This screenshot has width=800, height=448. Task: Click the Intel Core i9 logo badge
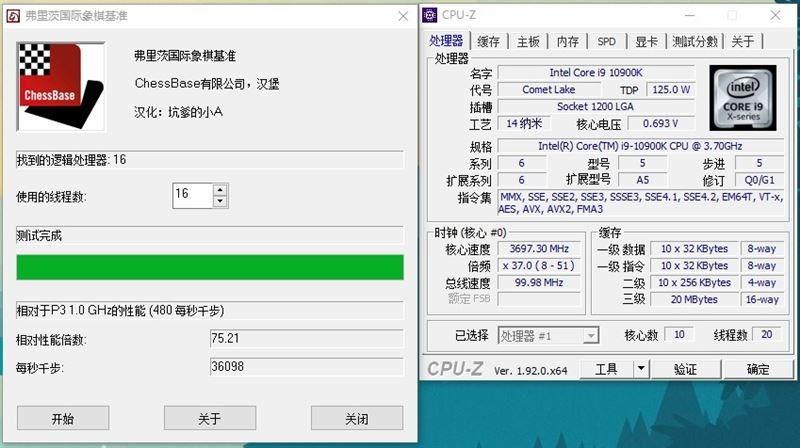click(x=742, y=97)
